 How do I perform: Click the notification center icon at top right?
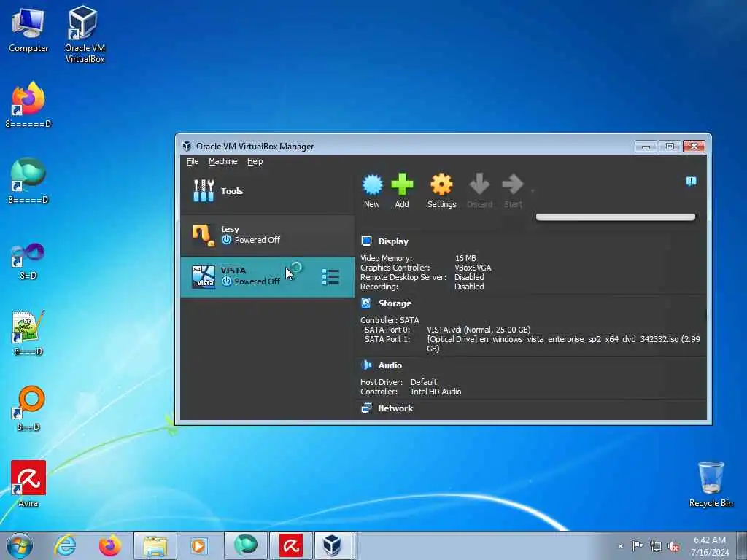691,182
